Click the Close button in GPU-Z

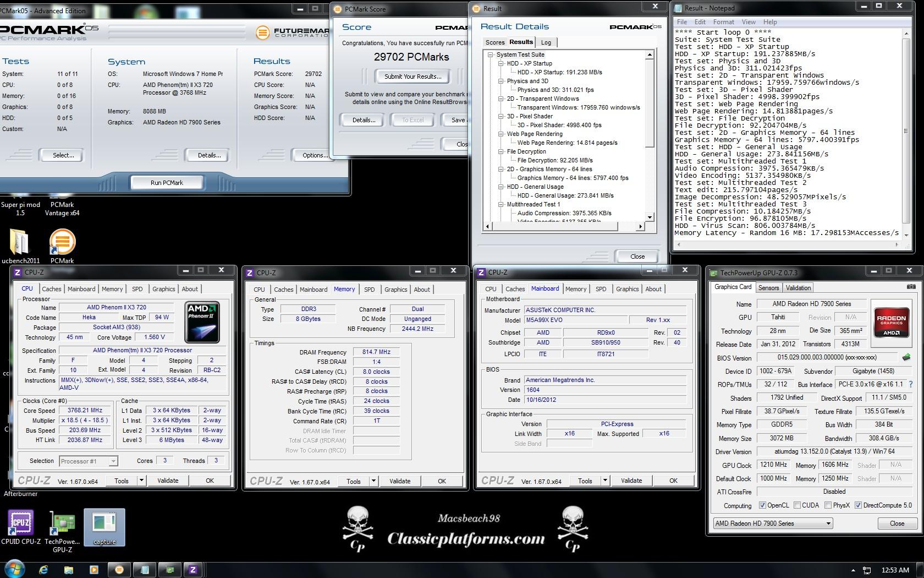click(897, 524)
